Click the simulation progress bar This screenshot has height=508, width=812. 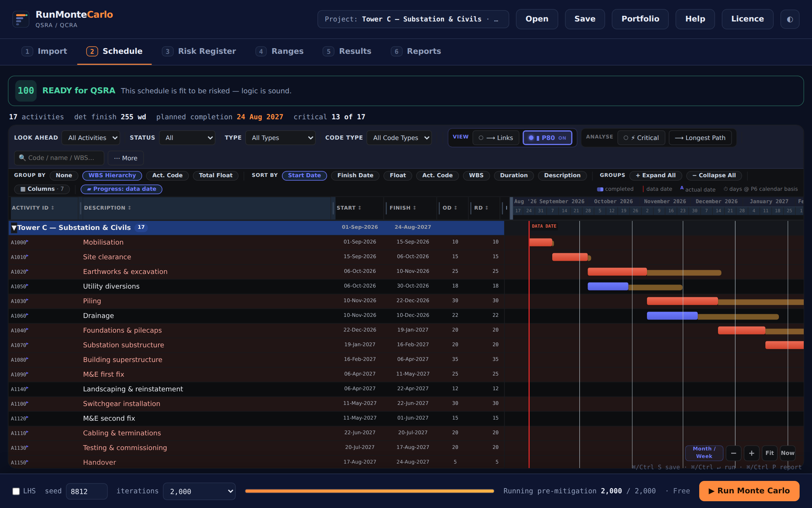370,491
